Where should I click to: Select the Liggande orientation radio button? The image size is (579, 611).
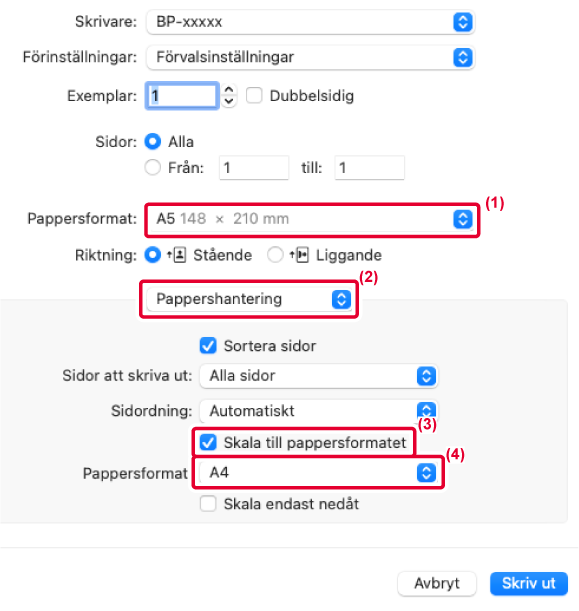coord(275,255)
